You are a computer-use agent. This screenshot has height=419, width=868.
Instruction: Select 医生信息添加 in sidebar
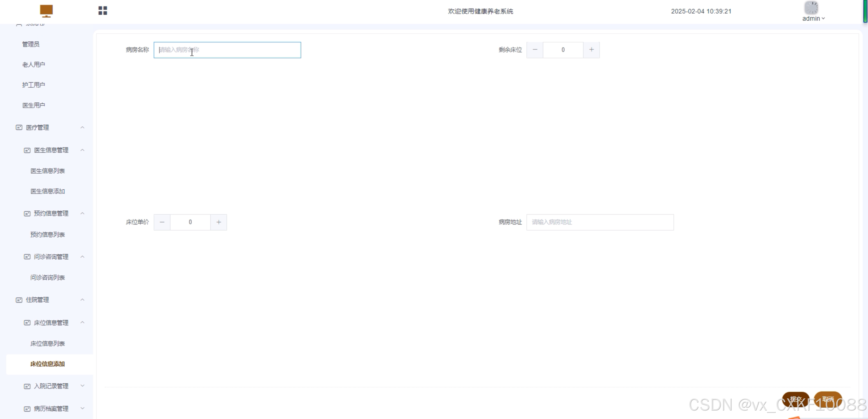tap(48, 191)
